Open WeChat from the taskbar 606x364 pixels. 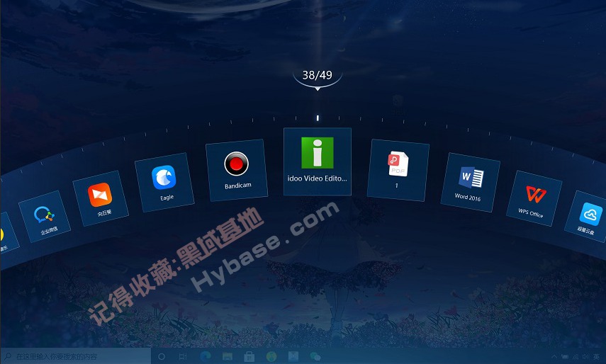pos(315,357)
